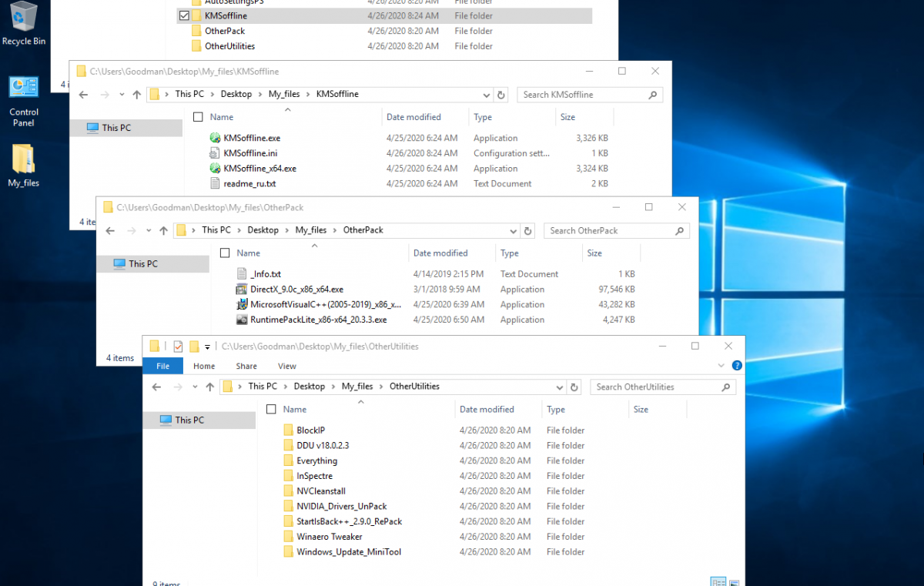
Task: Click the Search OtherPack box
Action: [617, 230]
